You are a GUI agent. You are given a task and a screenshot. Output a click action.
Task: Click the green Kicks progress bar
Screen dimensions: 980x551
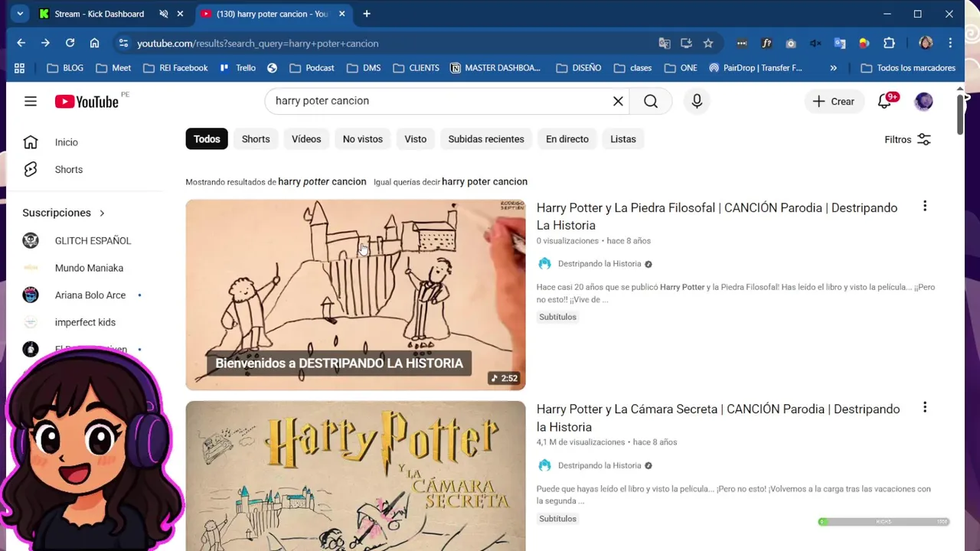point(884,522)
